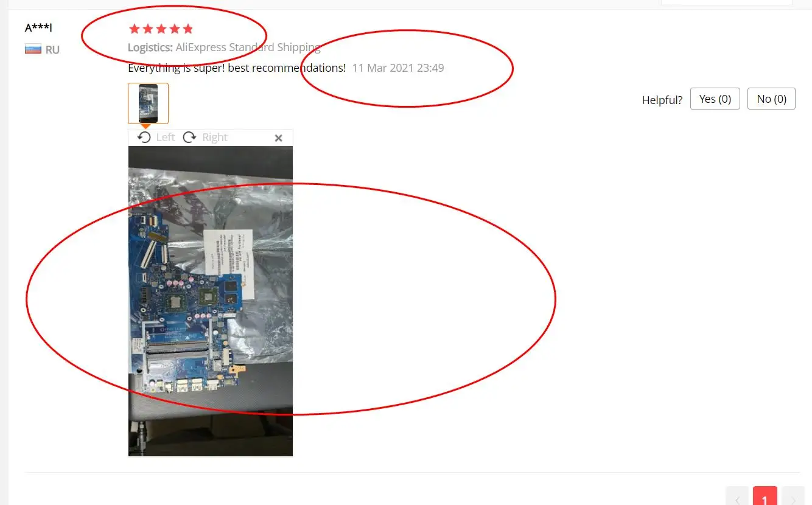Click the review date 11 Mar 2021 23:49
The height and width of the screenshot is (505, 812).
click(398, 68)
